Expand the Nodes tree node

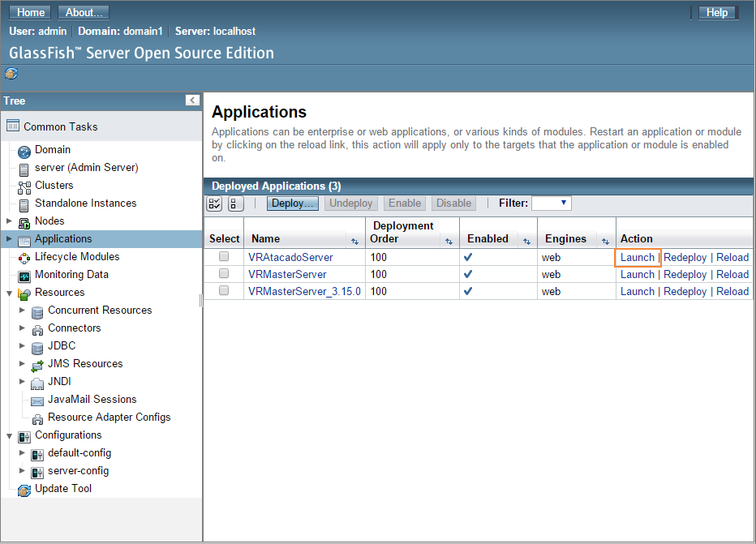click(9, 221)
